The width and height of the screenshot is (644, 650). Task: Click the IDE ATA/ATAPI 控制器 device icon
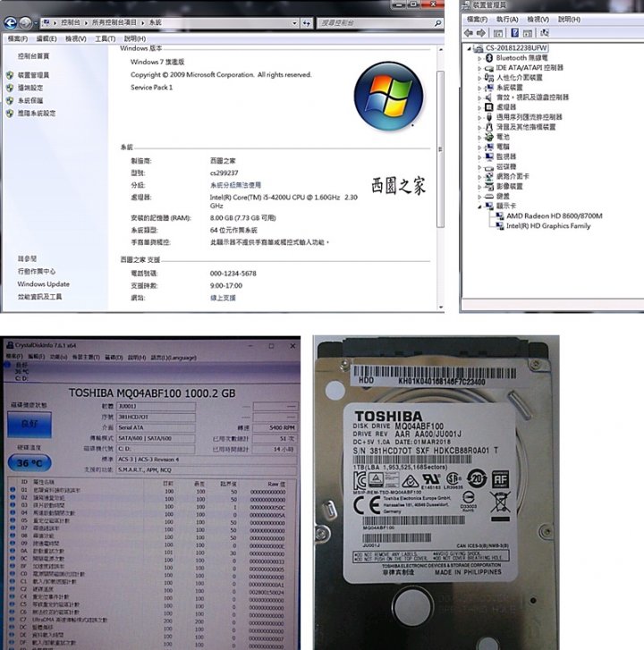click(x=489, y=68)
